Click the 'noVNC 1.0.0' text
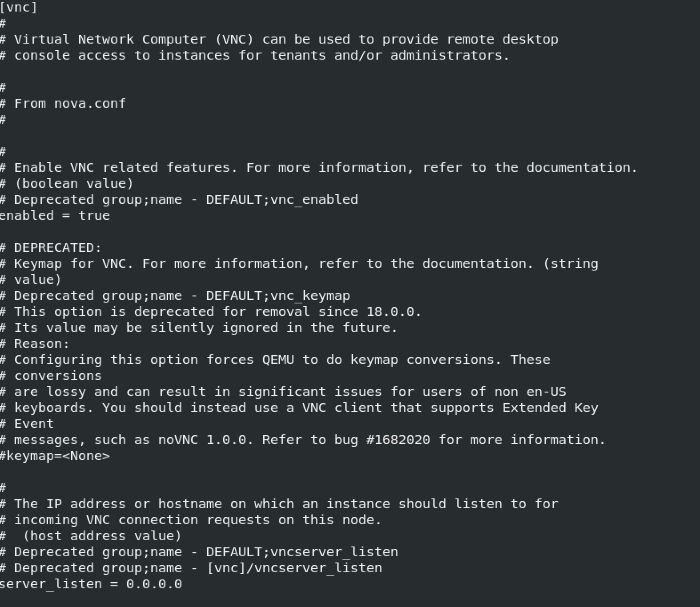The height and width of the screenshot is (607, 700). 202,440
